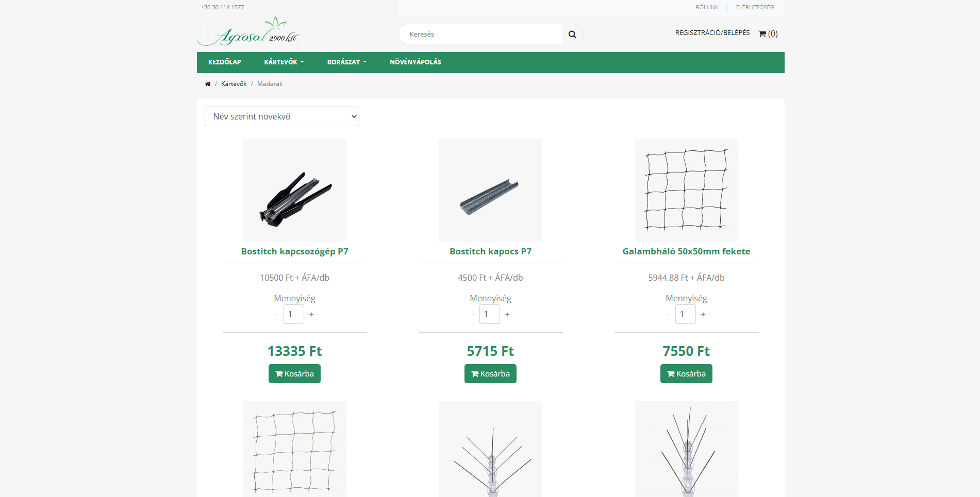
Task: Add Bostitch kapcsozógép P7 to cart
Action: (x=294, y=374)
